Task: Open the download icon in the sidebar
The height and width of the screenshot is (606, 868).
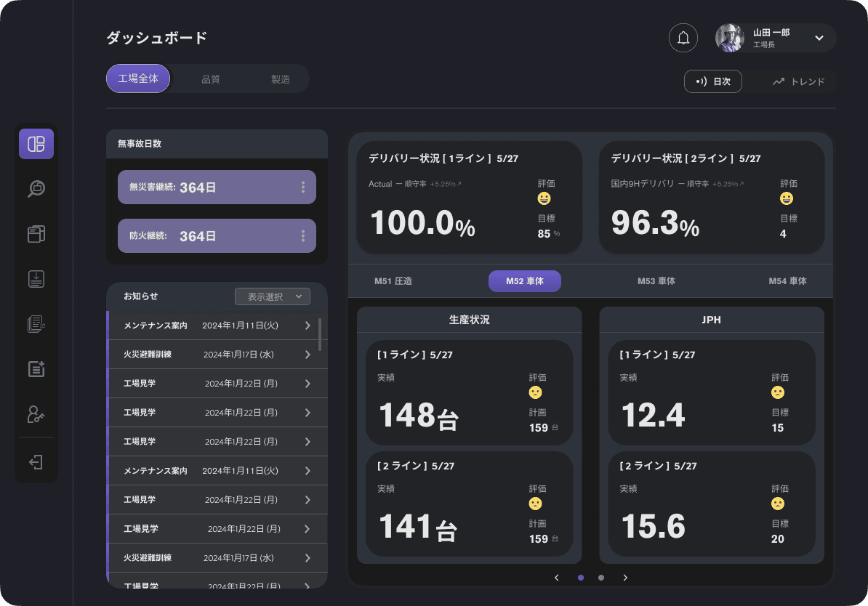Action: (36, 278)
